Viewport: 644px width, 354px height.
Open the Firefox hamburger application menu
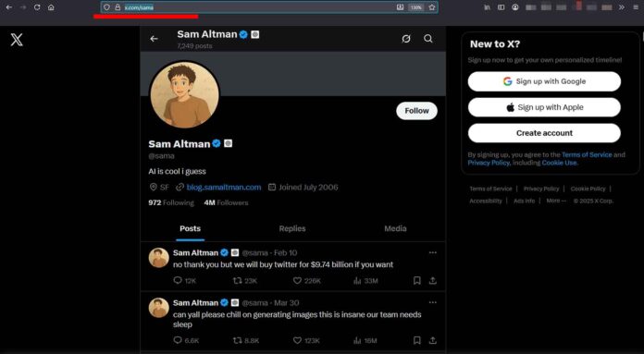coord(636,7)
